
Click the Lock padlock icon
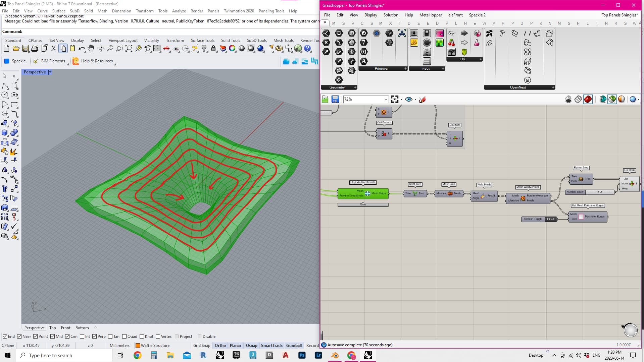[213, 49]
